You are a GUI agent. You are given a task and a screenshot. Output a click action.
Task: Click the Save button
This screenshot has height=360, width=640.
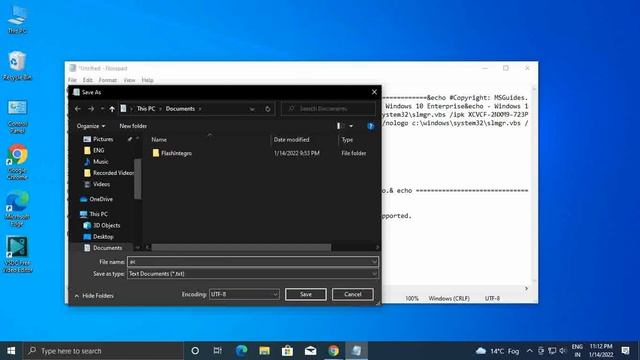pyautogui.click(x=306, y=294)
